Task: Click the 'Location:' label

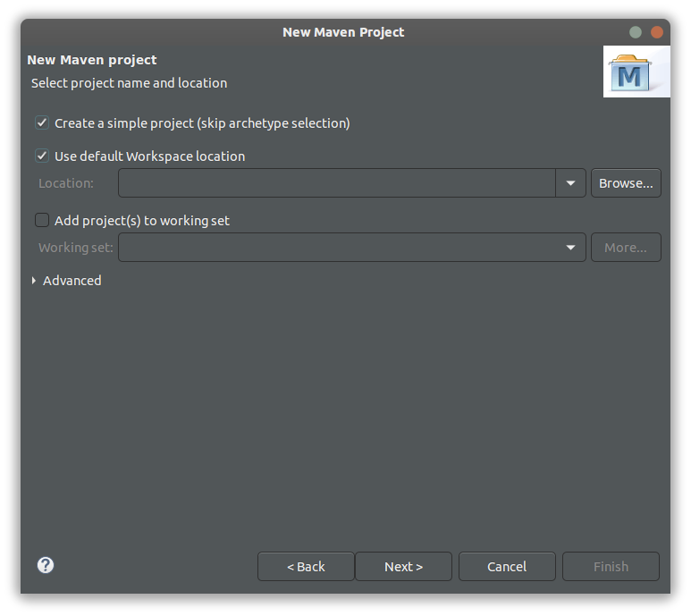Action: [66, 183]
